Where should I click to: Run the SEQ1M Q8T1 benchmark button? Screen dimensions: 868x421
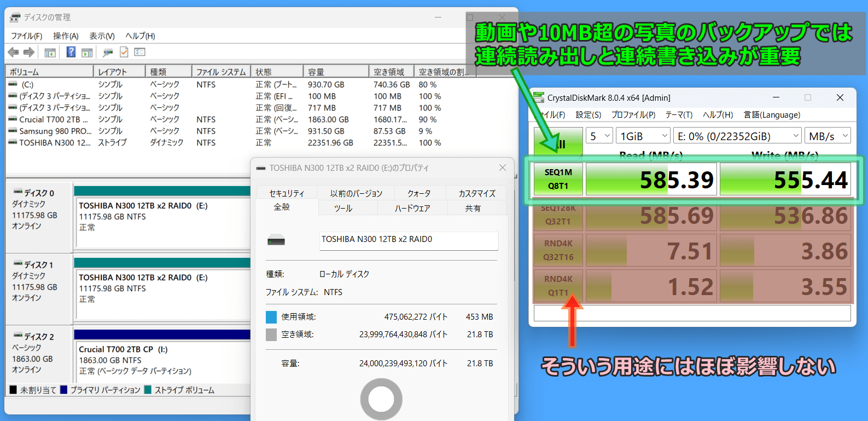pos(558,179)
